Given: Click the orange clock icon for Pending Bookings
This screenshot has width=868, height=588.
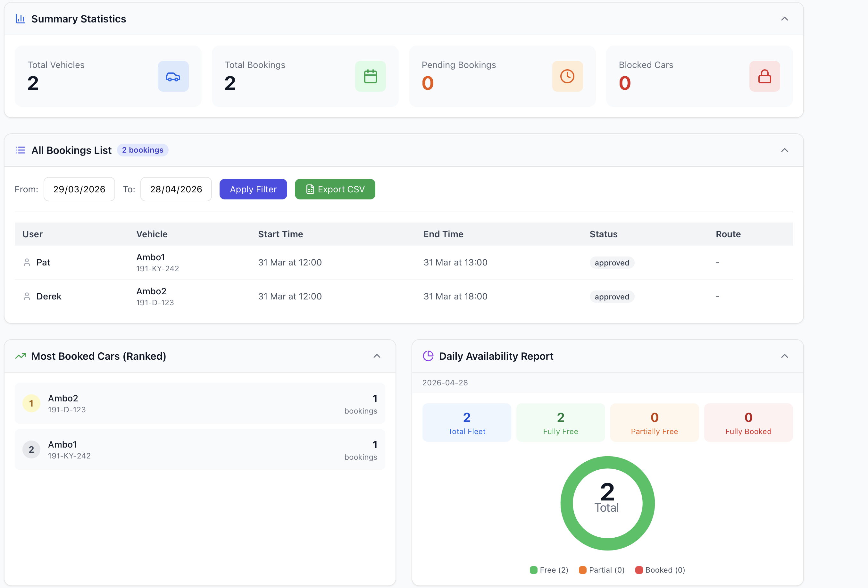Looking at the screenshot, I should [x=567, y=77].
